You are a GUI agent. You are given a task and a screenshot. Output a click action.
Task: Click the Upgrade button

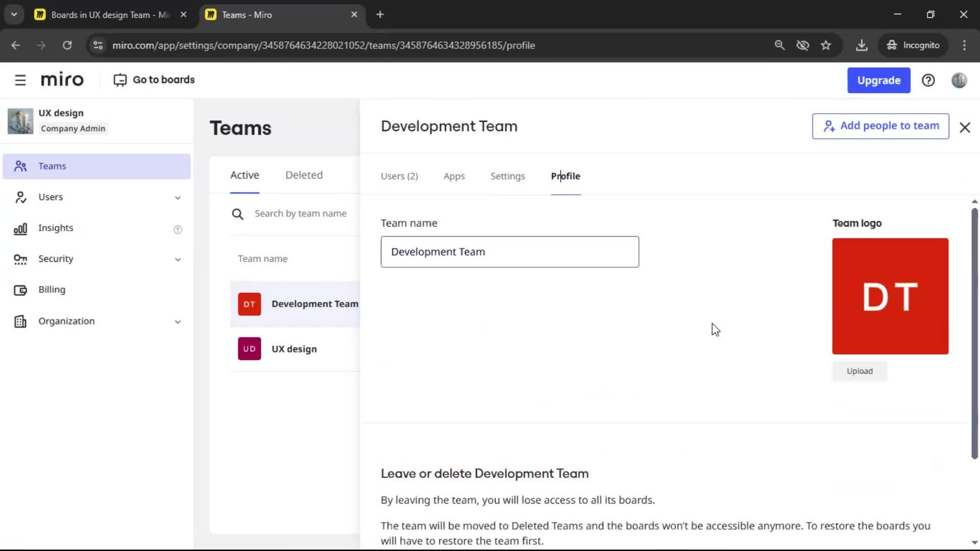click(878, 80)
